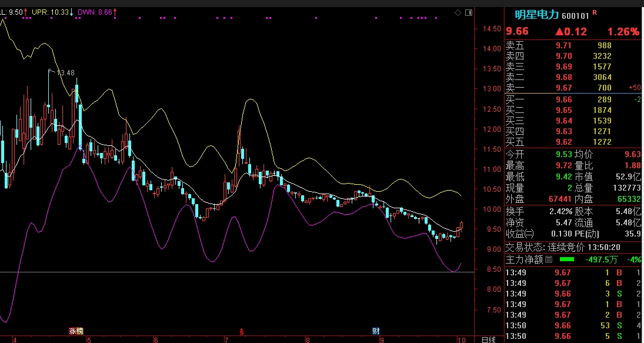The height and width of the screenshot is (343, 644).
Task: Click the 涨榜 event marker on timeline
Action: pyautogui.click(x=76, y=331)
